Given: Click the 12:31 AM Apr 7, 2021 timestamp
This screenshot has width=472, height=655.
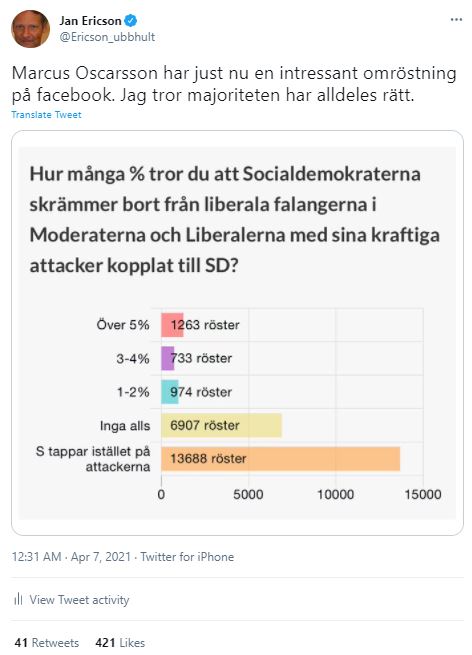Looking at the screenshot, I should point(71,556).
